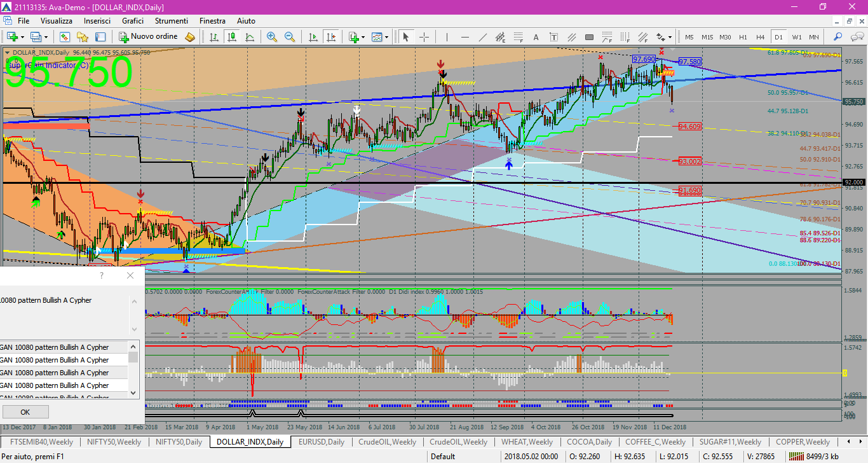Open the chat/community bubbles icon
The height and width of the screenshot is (463, 868).
coord(857,37)
